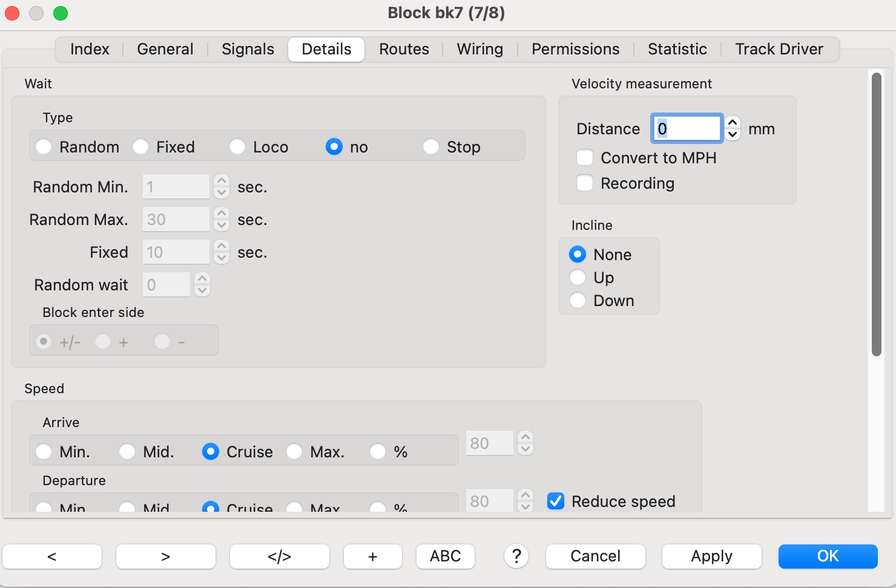Open the Track Driver tab
The height and width of the screenshot is (588, 896).
point(779,49)
